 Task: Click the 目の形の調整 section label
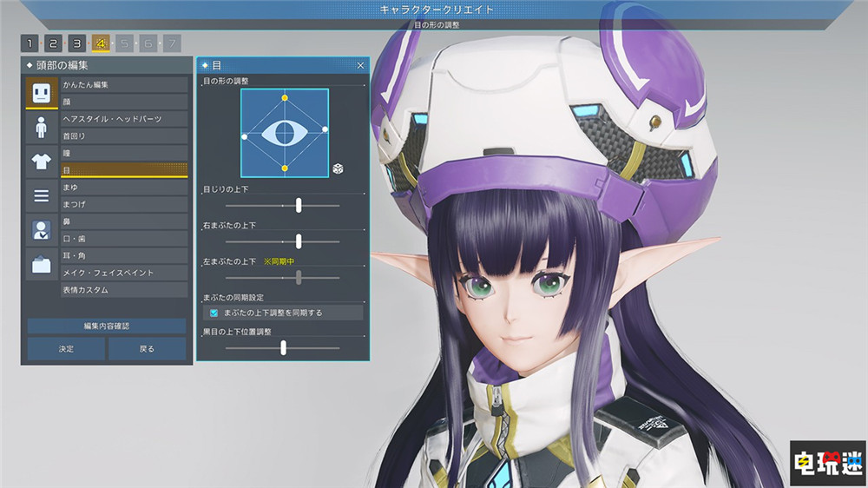click(x=226, y=81)
